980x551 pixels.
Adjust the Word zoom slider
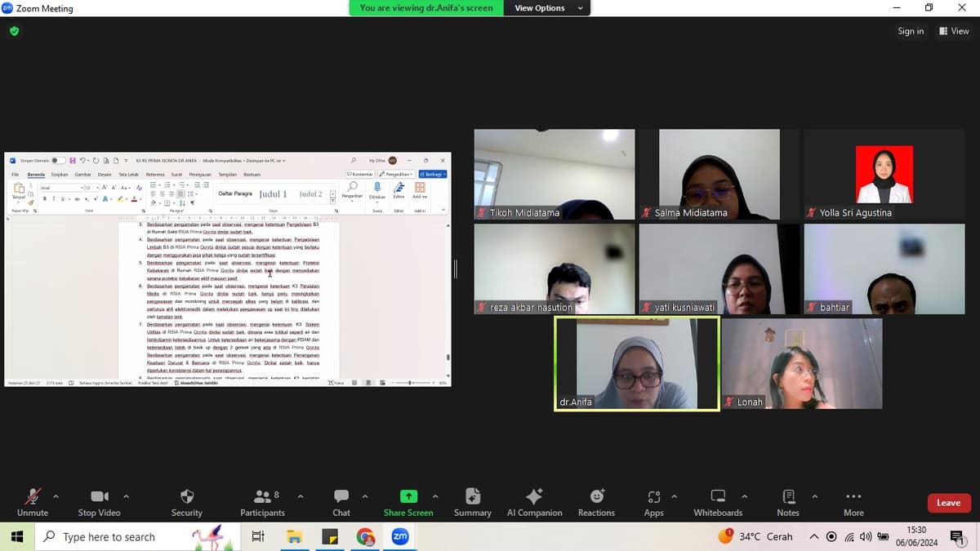tap(411, 383)
